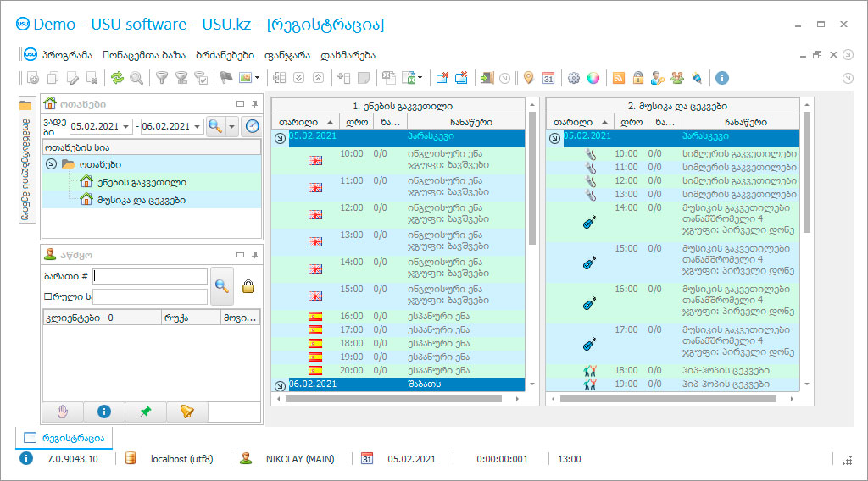Click the users group icon
Image resolution: width=868 pixels, height=481 pixels.
pyautogui.click(x=677, y=78)
